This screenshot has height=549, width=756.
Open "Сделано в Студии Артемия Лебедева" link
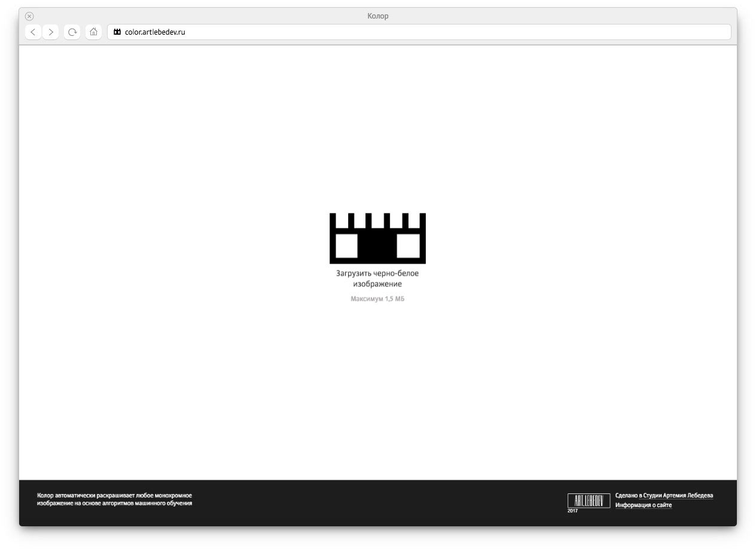coord(664,496)
